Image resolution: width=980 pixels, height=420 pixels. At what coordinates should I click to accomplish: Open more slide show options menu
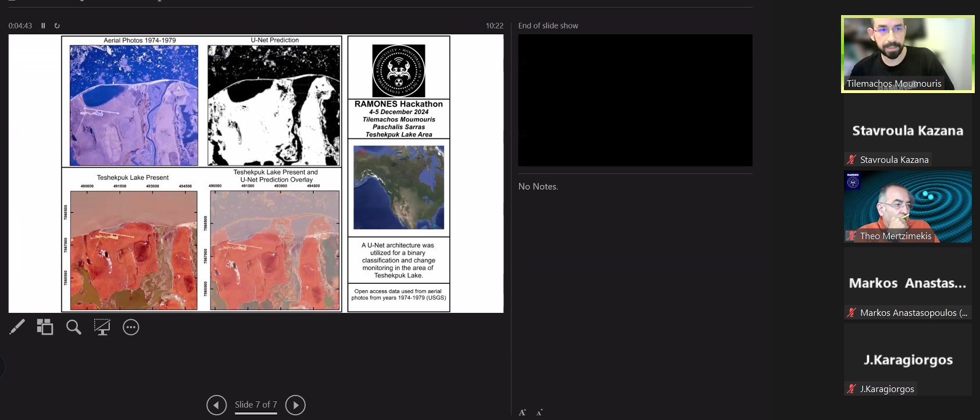[x=131, y=327]
